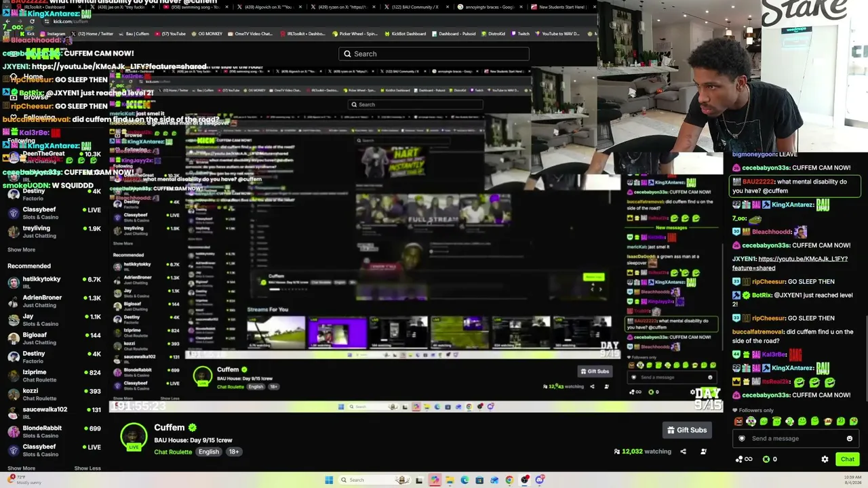Open Google Chrome from the taskbar
The width and height of the screenshot is (868, 488).
coord(509,480)
